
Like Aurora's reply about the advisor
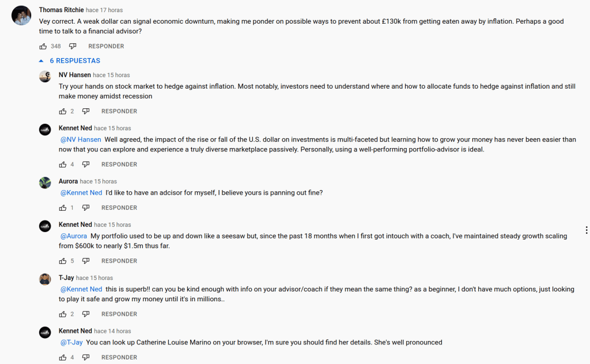coord(62,207)
